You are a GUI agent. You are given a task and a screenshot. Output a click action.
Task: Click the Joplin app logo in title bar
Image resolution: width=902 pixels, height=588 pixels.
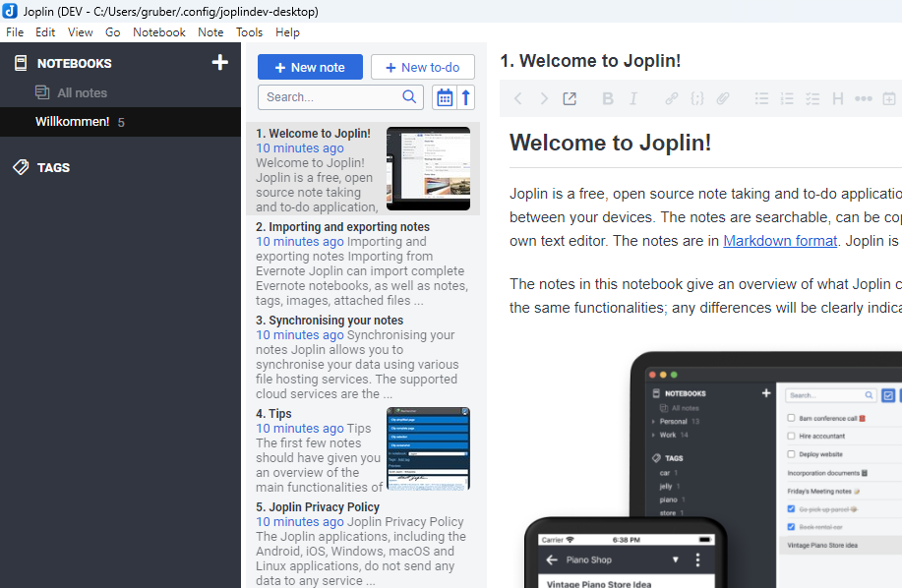click(10, 11)
